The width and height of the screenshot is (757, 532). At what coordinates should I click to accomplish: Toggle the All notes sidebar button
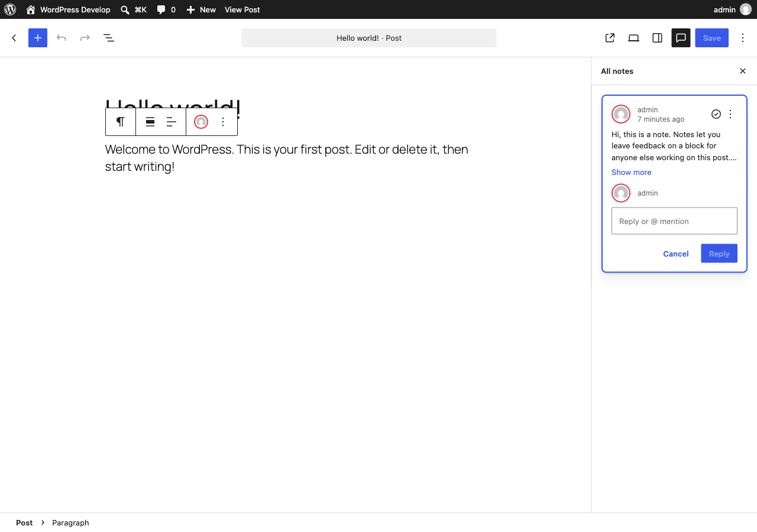681,38
